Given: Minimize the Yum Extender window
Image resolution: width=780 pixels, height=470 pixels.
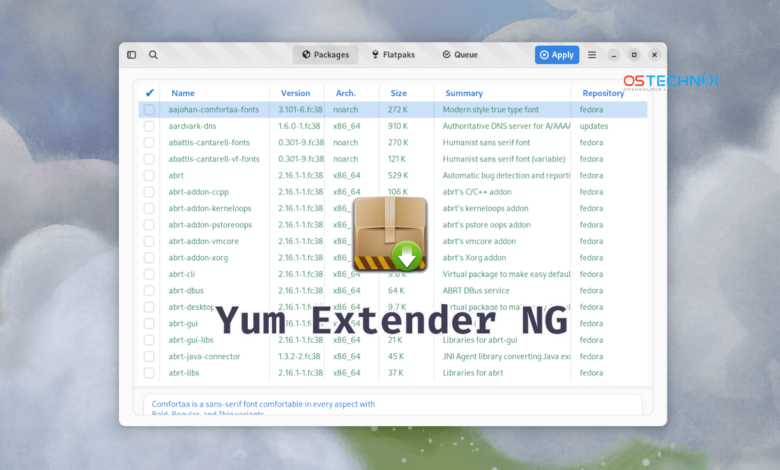Looking at the screenshot, I should coord(614,55).
